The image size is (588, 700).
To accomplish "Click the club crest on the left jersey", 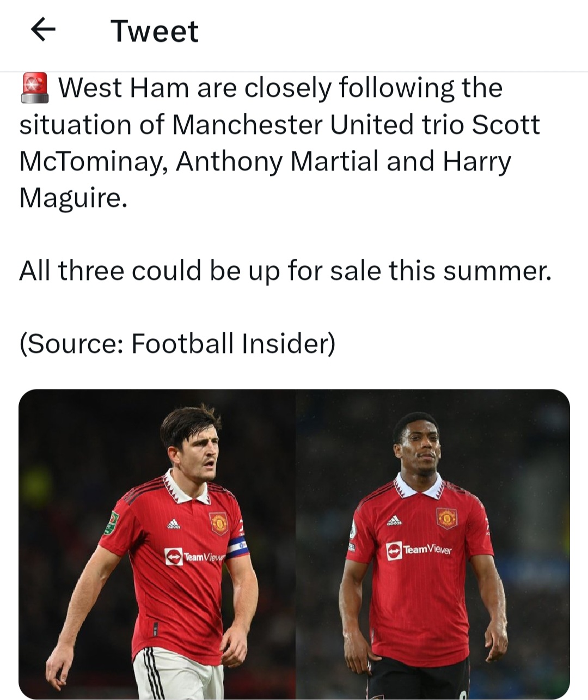I will click(219, 522).
